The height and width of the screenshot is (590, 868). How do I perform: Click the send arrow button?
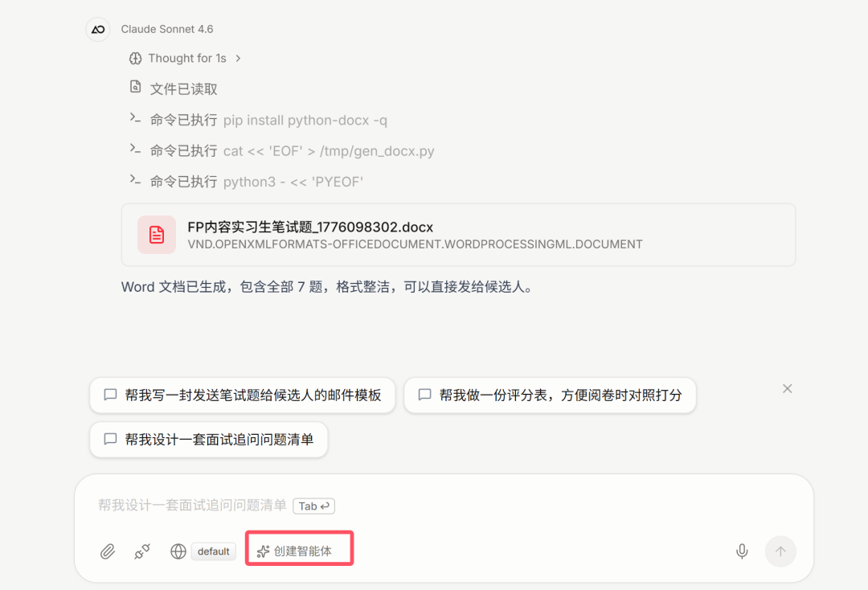coord(780,551)
